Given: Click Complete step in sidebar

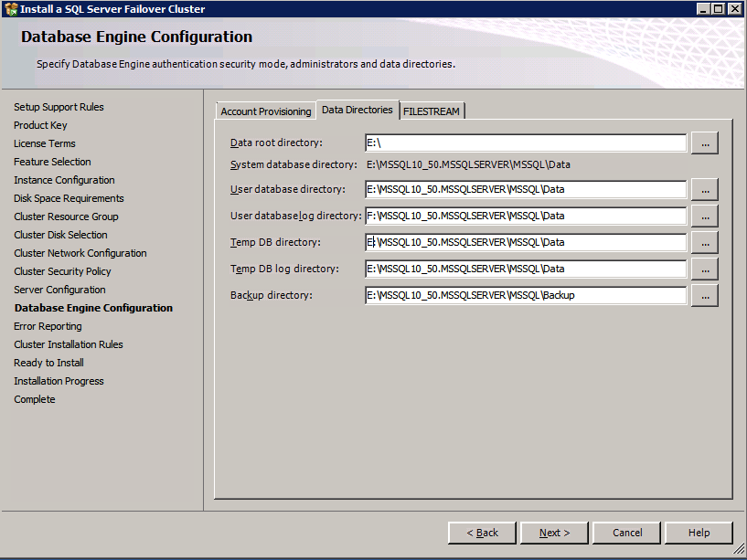Looking at the screenshot, I should pyautogui.click(x=35, y=399).
